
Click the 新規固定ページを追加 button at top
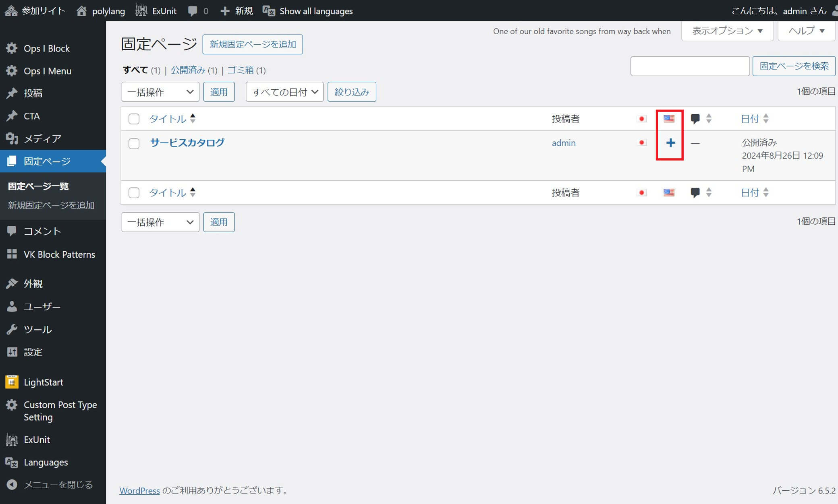coord(253,44)
